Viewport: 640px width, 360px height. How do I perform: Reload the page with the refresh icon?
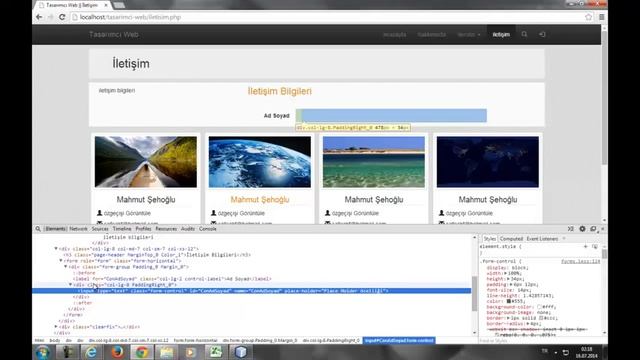[x=62, y=17]
